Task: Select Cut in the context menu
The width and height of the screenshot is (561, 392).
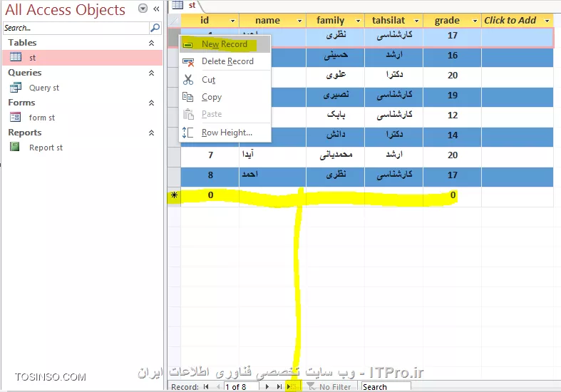Action: [x=225, y=80]
